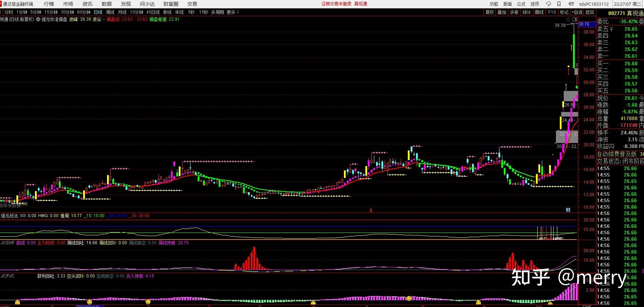Select the 15秒 period

[x=204, y=12]
